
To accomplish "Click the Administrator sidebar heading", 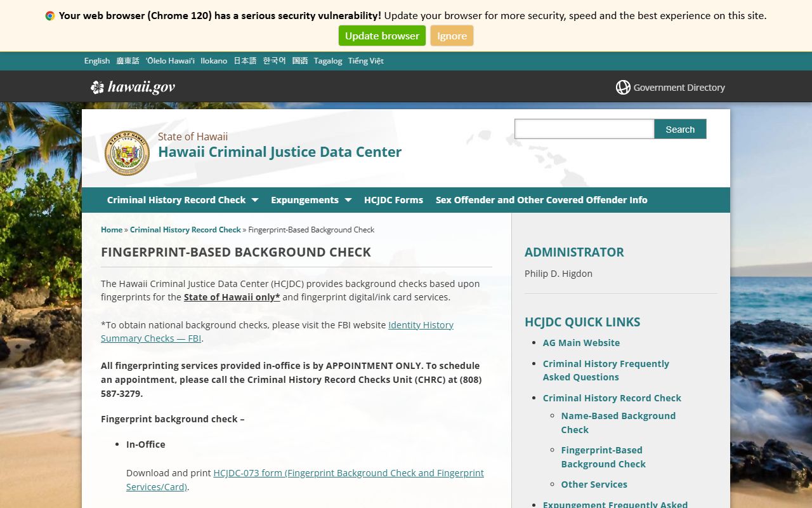I will pyautogui.click(x=574, y=252).
